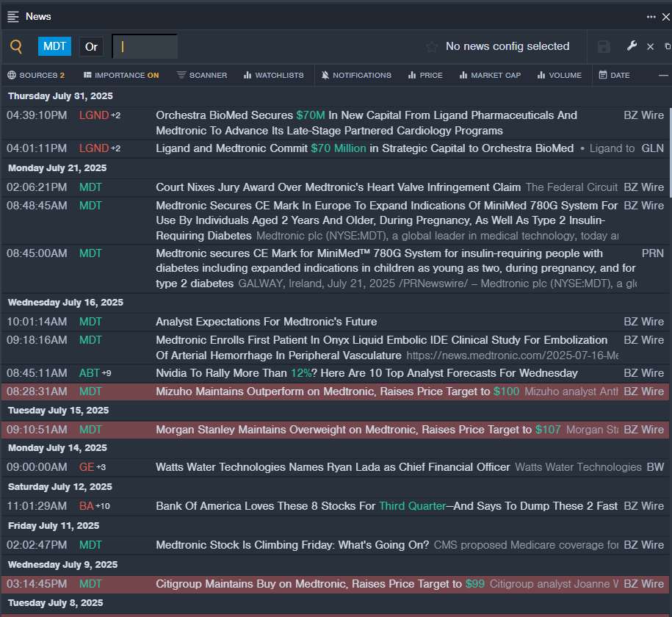Open the 'No news config selected' selector
This screenshot has height=617, width=672.
click(507, 46)
